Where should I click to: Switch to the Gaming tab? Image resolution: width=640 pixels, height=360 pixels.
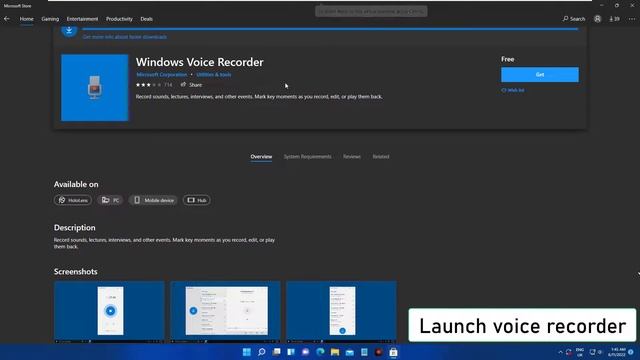(x=50, y=19)
